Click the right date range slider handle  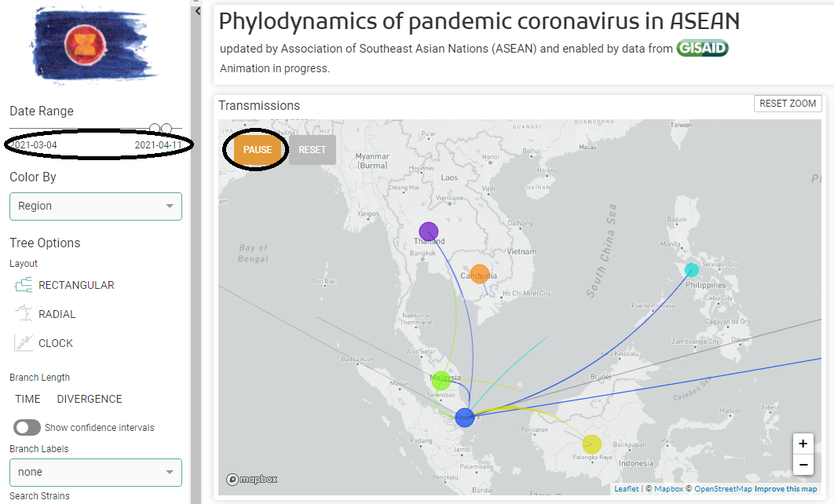click(166, 128)
